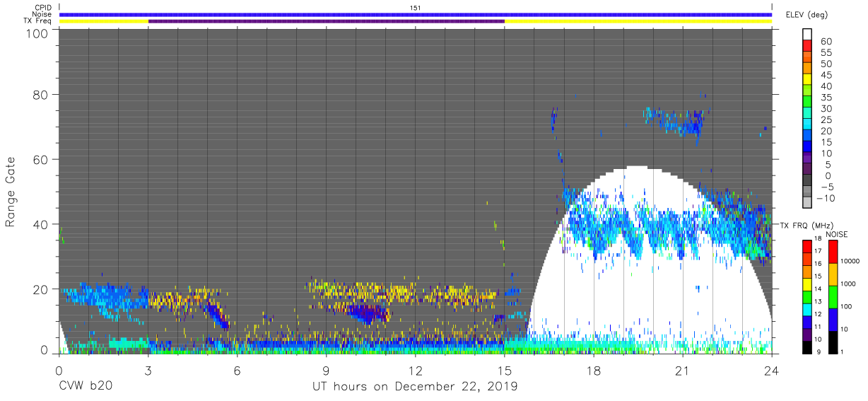Click the "100" NOISE scale label
Viewport: 868px width, 401px height.
[848, 306]
